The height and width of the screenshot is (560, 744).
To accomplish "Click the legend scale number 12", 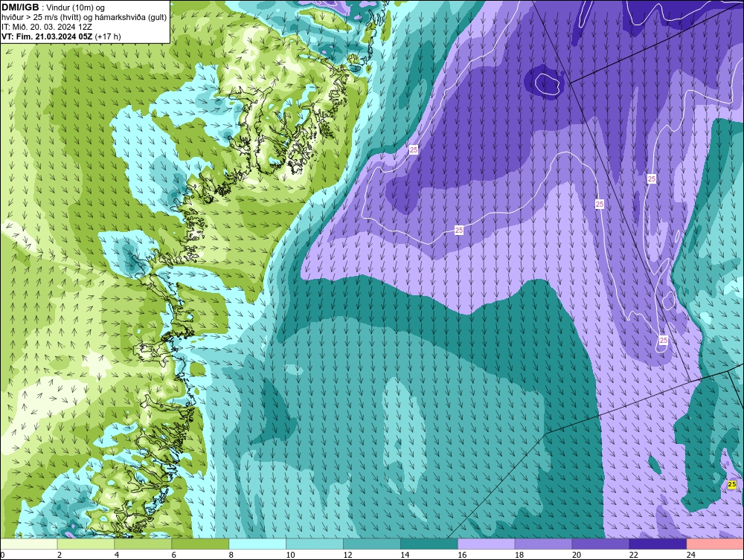I will click(x=347, y=555).
